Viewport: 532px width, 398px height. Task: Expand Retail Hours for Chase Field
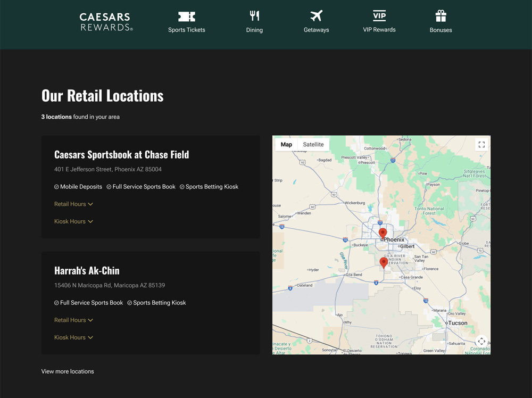[x=73, y=204]
